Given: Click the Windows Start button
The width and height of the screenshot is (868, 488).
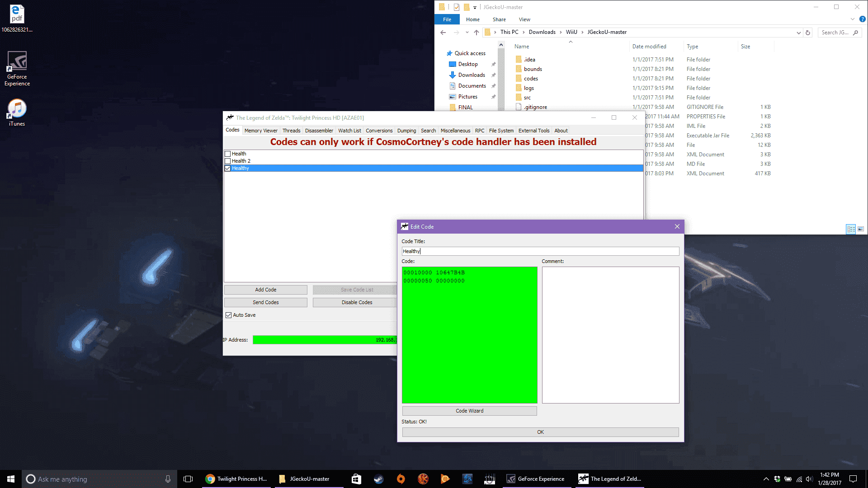Looking at the screenshot, I should point(11,479).
